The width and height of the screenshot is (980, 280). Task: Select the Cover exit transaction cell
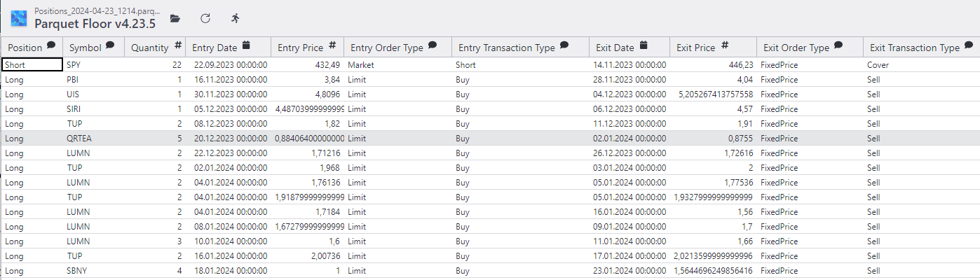tap(878, 64)
